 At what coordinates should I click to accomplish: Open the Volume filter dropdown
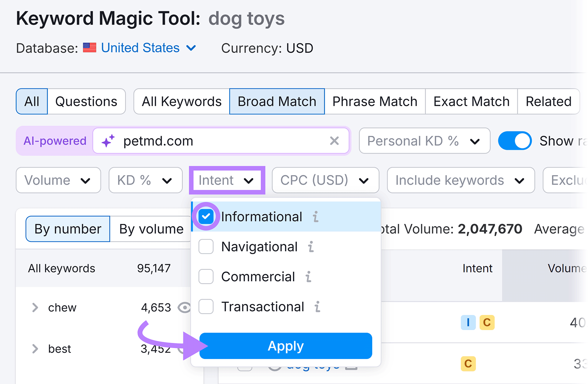click(58, 180)
